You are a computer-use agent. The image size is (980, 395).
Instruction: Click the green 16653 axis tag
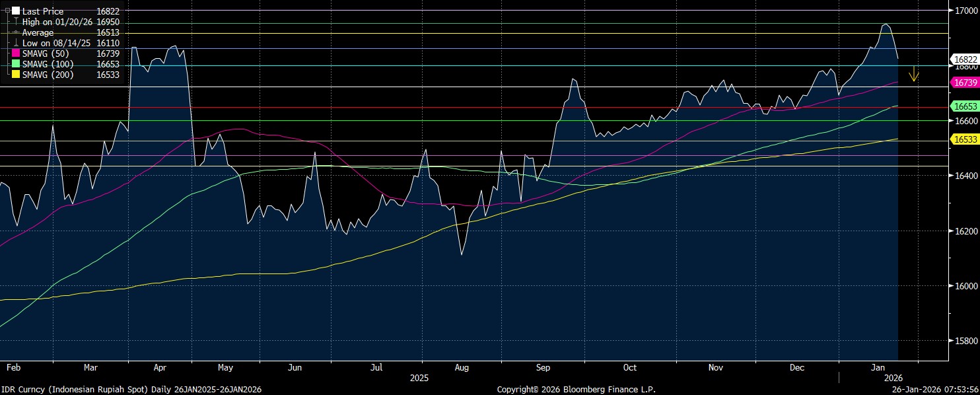click(x=965, y=106)
